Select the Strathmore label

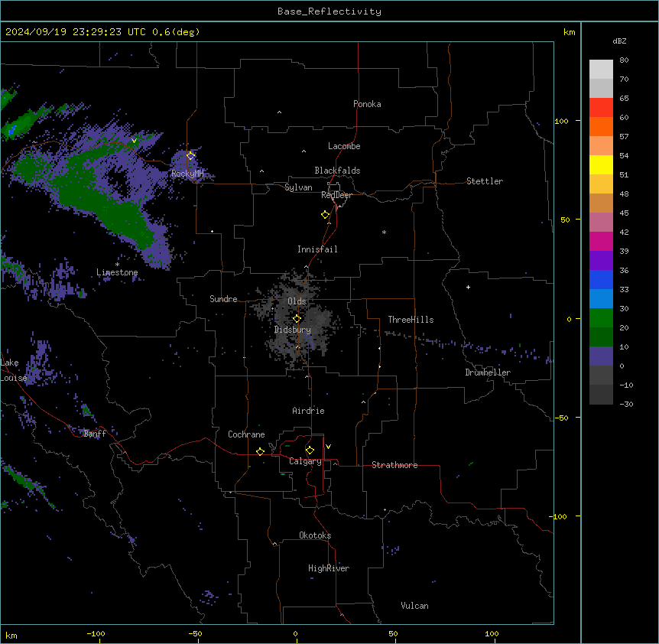tap(394, 465)
